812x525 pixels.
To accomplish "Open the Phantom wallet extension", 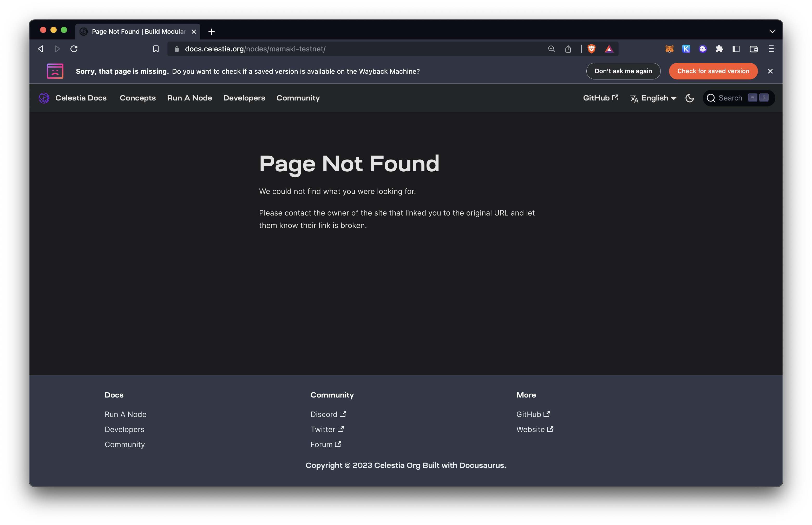I will 703,49.
